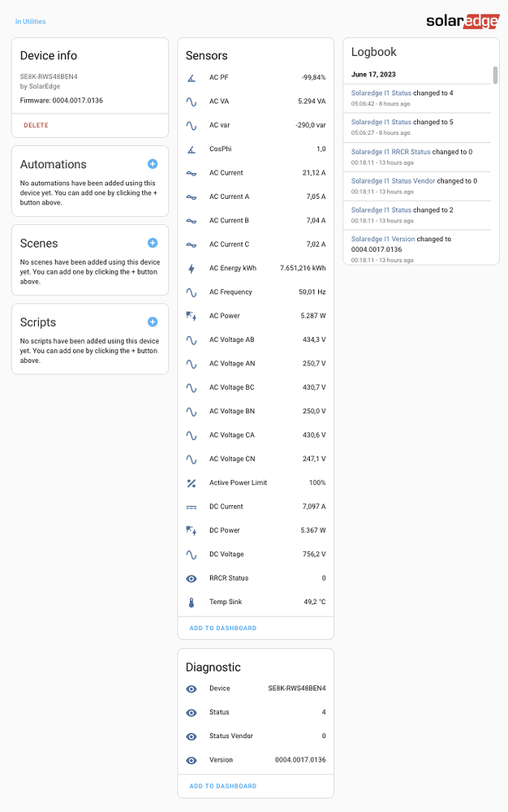Add a new automation with the plus icon
This screenshot has height=812, width=508.
153,163
